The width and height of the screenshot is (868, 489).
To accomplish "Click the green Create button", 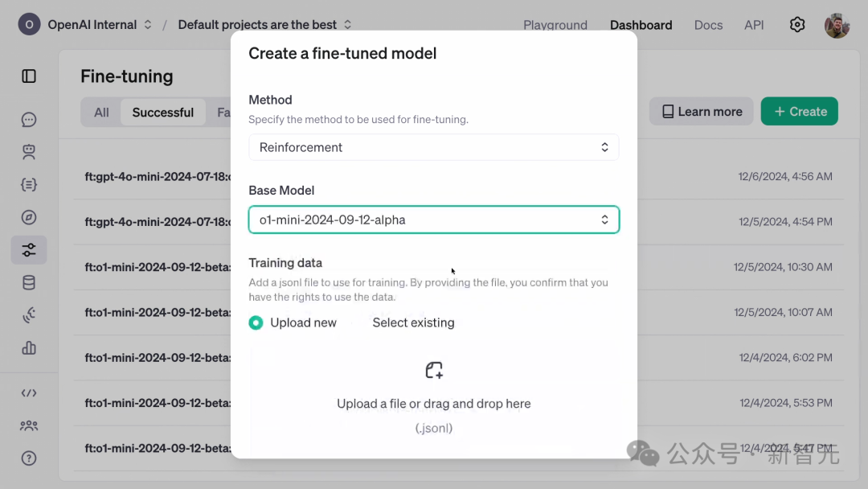I will pos(800,111).
